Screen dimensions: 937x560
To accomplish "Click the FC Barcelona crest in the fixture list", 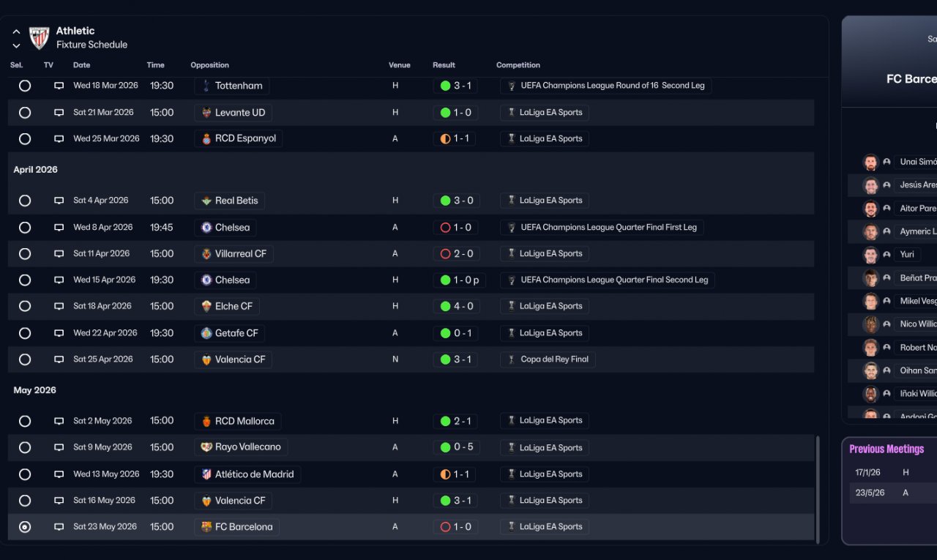I will [x=206, y=527].
